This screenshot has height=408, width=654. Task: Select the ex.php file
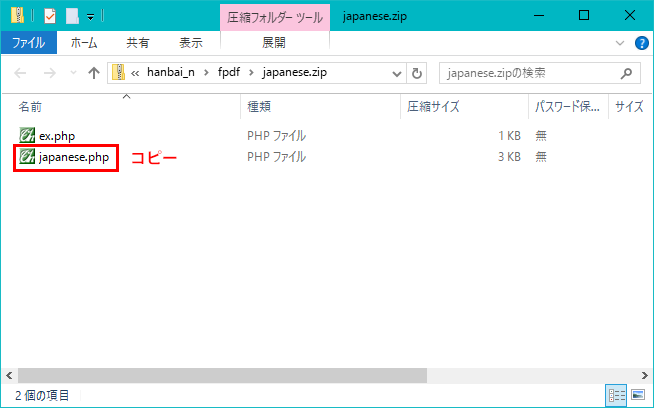click(56, 135)
